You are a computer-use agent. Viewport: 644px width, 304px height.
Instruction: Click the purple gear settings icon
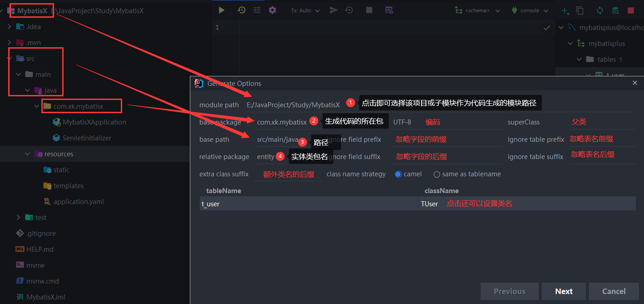pos(272,10)
